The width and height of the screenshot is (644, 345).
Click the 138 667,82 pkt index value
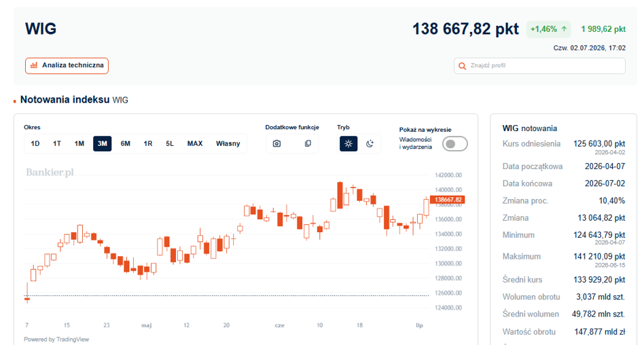[466, 29]
